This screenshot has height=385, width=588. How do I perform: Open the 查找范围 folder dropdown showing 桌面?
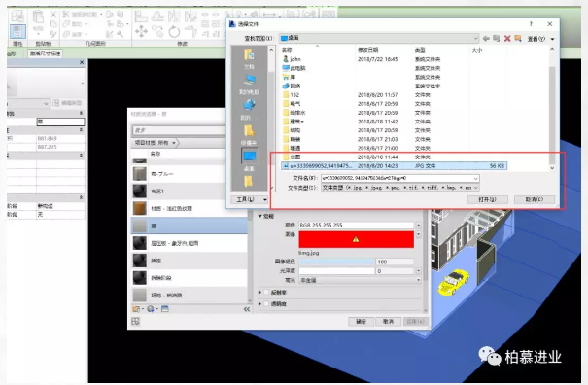[379, 38]
